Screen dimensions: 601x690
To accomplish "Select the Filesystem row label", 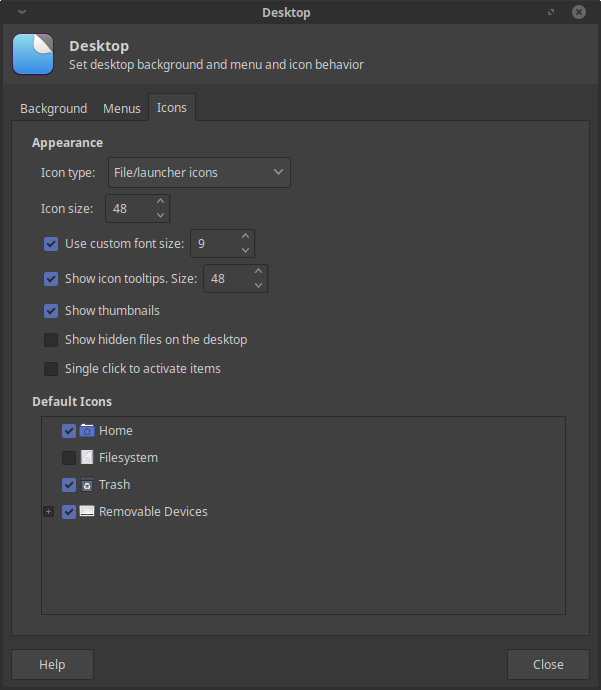I will point(128,458).
